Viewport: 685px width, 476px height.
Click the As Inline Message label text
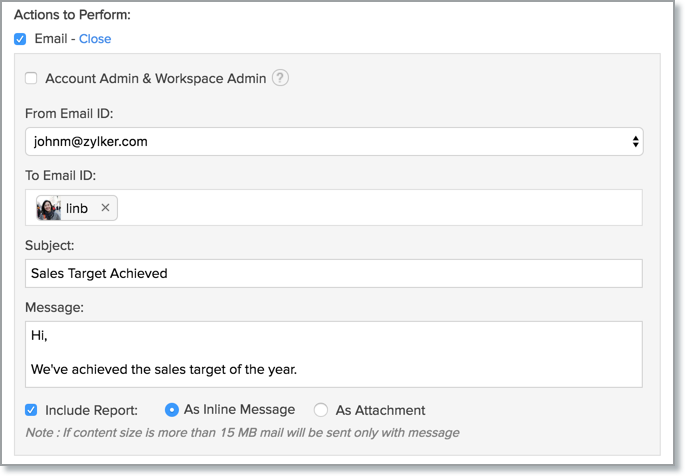240,410
